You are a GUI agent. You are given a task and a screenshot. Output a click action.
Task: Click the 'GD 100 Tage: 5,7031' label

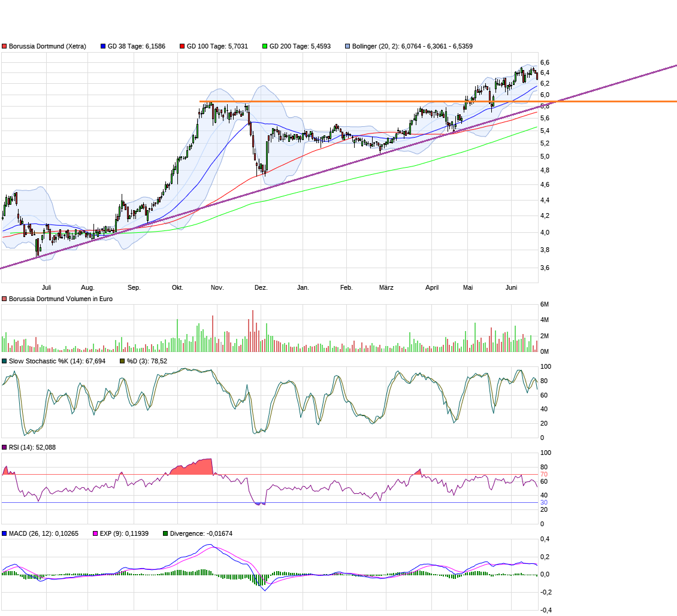(x=217, y=46)
